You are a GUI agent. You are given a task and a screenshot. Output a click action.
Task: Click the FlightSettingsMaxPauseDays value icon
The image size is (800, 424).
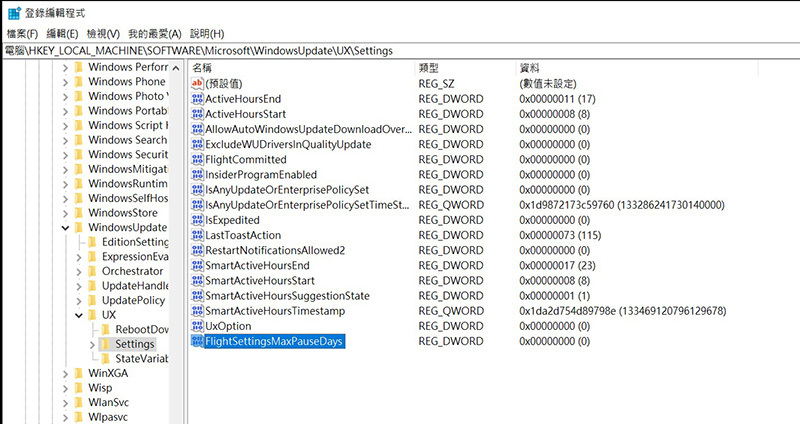click(197, 341)
